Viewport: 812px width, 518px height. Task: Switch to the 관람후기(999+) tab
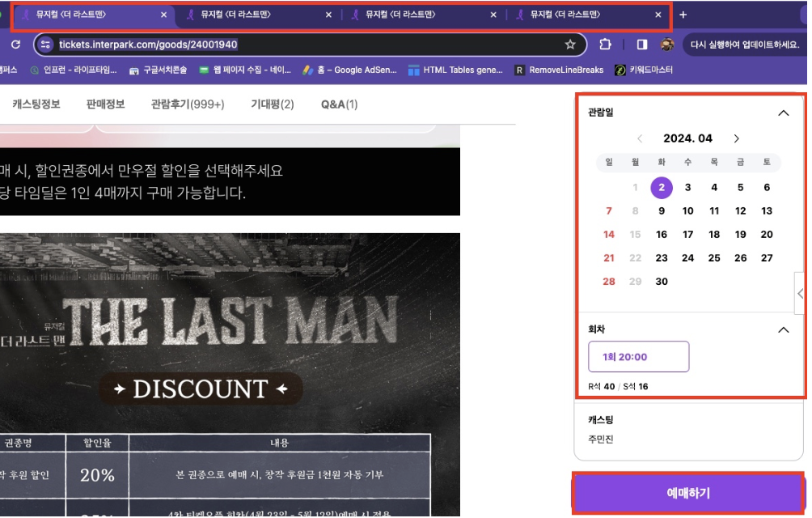pyautogui.click(x=188, y=104)
